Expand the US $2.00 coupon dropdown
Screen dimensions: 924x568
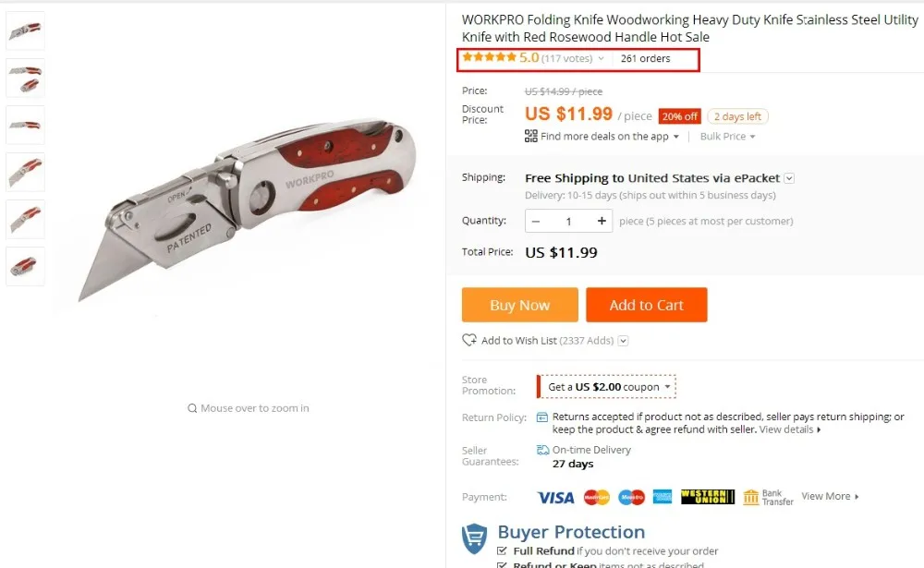pyautogui.click(x=668, y=387)
